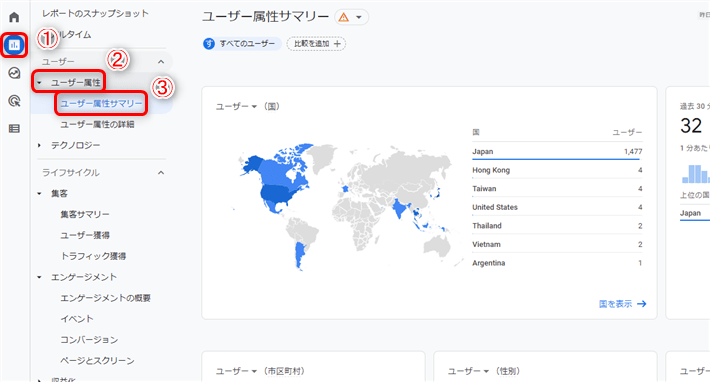Collapse the エンゲージメント tree group

[x=39, y=277]
